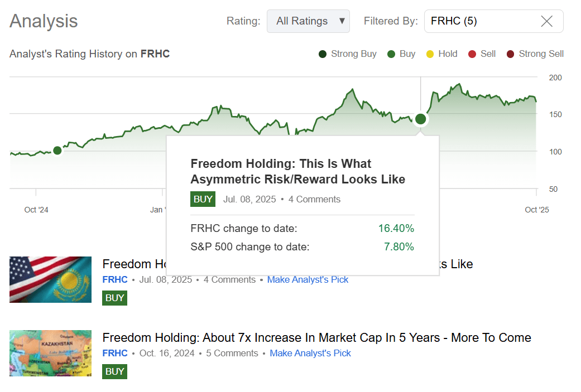
Task: Clear the FRHC filter with X icon
Action: (x=547, y=21)
